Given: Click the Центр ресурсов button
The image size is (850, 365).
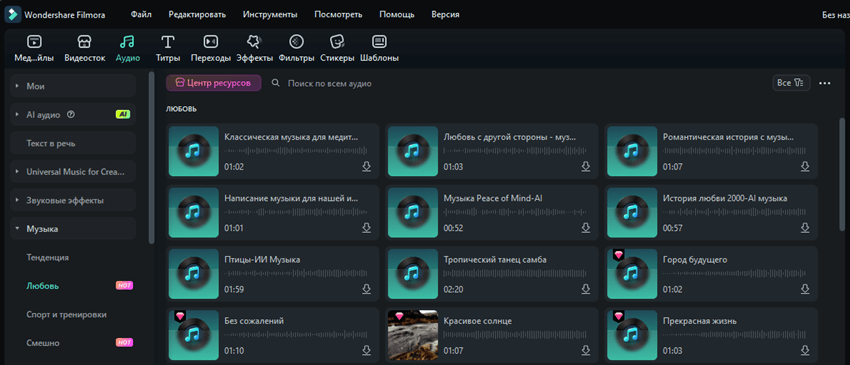Looking at the screenshot, I should click(x=214, y=83).
